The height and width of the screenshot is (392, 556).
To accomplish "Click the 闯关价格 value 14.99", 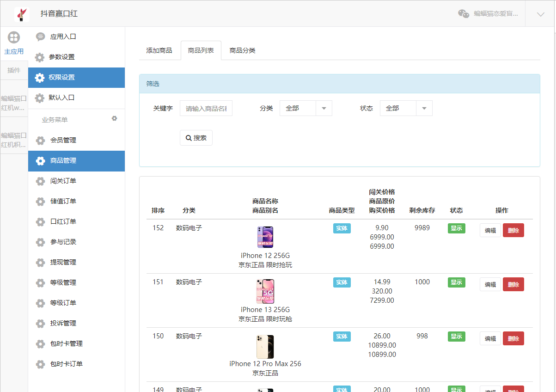I will pyautogui.click(x=382, y=282).
